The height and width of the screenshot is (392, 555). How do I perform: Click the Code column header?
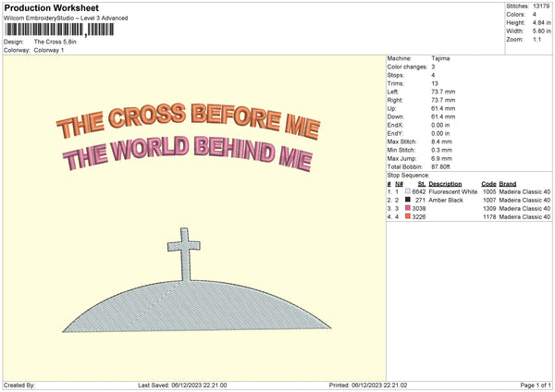coord(488,183)
